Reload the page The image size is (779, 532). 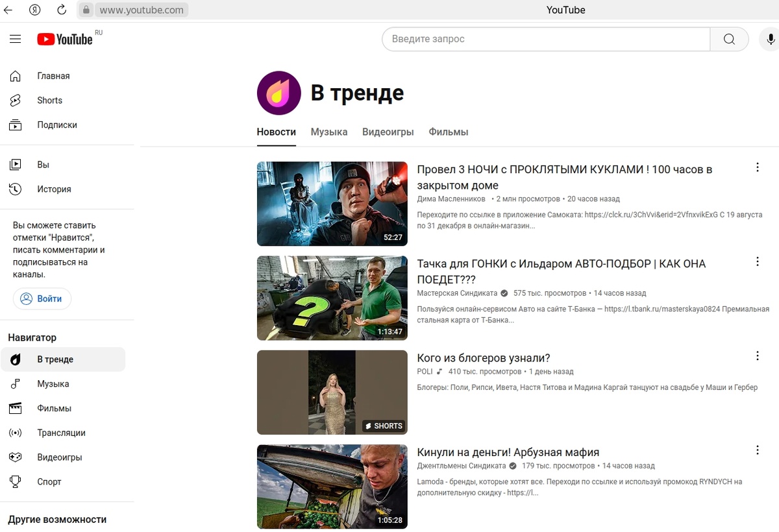click(x=62, y=10)
